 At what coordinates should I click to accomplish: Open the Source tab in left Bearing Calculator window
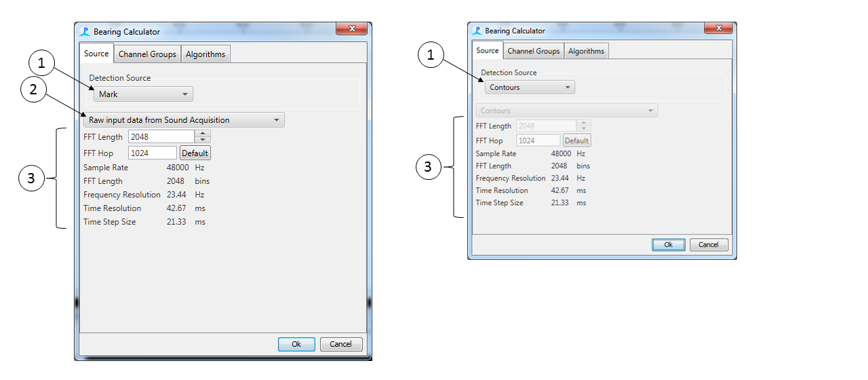(x=96, y=54)
